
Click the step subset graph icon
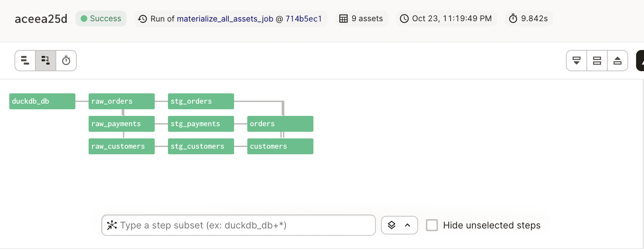click(x=112, y=225)
